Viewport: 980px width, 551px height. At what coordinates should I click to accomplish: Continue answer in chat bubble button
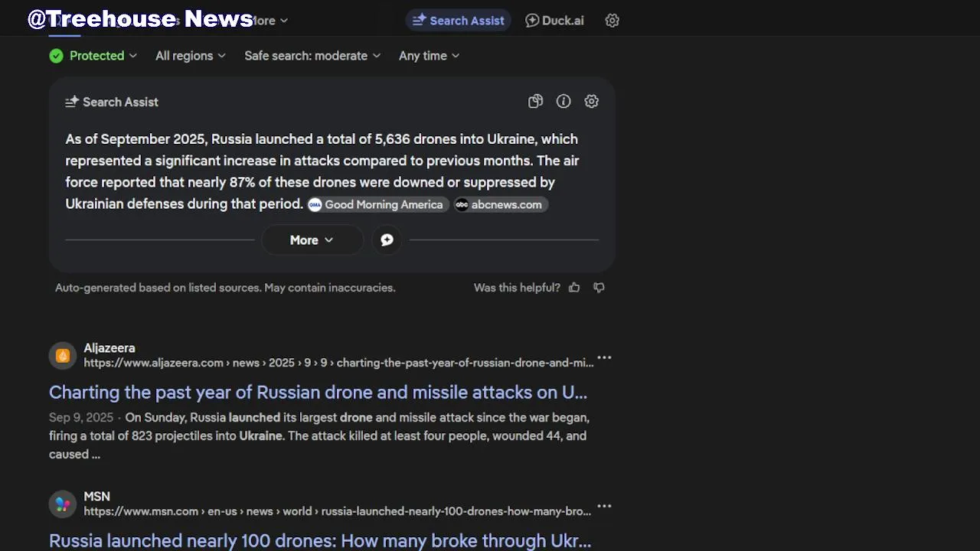[387, 240]
